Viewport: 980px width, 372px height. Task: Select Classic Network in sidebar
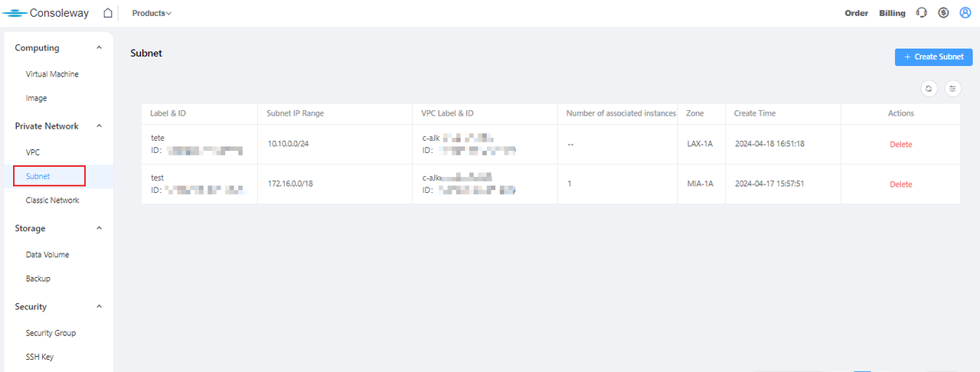click(52, 201)
